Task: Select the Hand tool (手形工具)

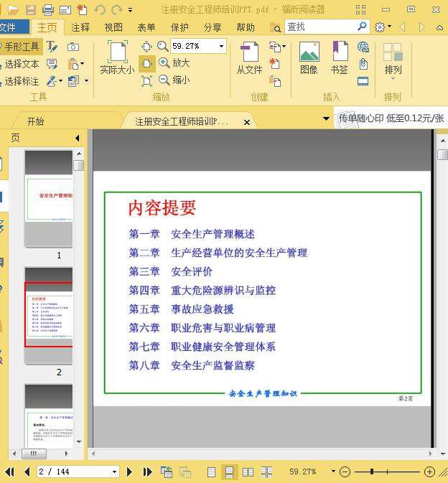Action: (x=20, y=47)
